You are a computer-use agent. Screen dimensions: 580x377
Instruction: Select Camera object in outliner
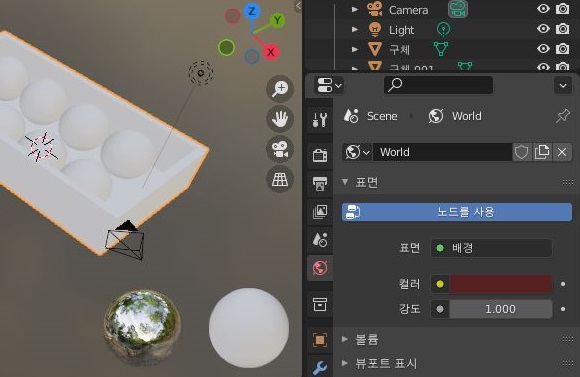click(408, 10)
